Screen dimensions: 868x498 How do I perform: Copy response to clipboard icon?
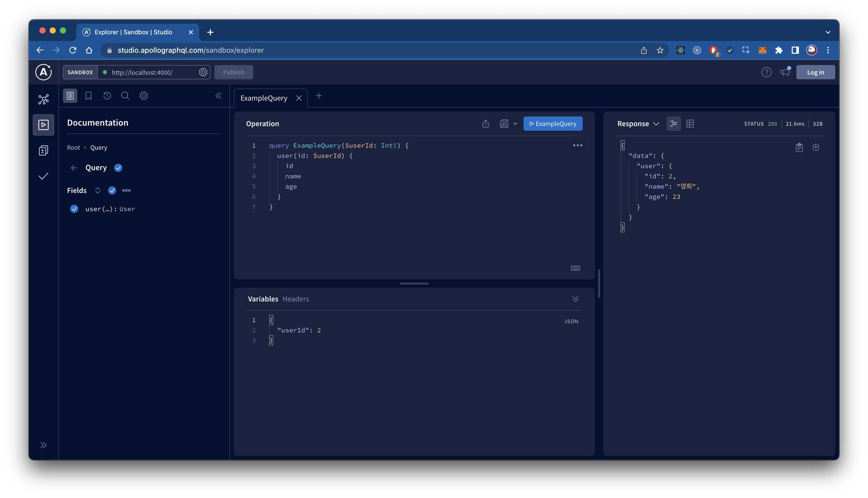(799, 147)
